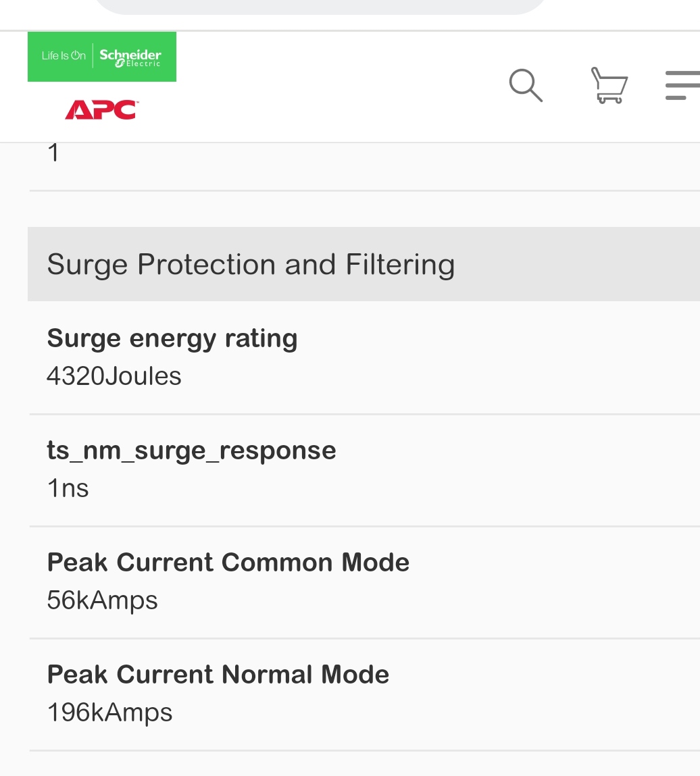Viewport: 700px width, 776px height.
Task: Click the value 1 above the section
Action: 53,153
